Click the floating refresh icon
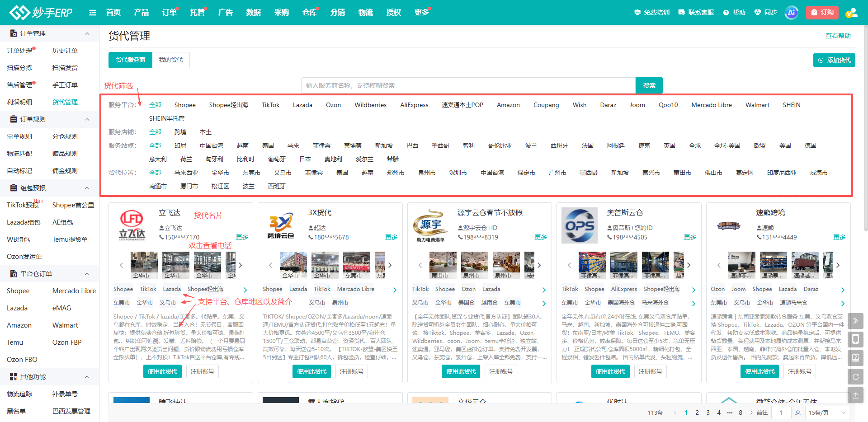This screenshot has width=868, height=422. 855,376
